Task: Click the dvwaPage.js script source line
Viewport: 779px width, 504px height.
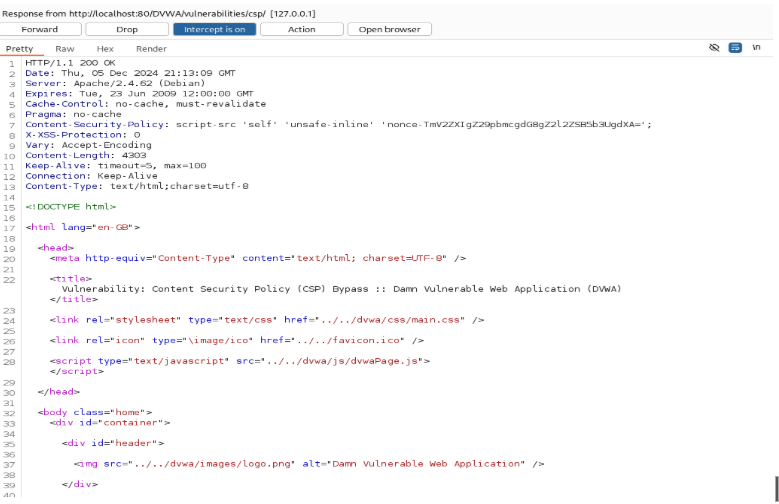Action: tap(240, 360)
